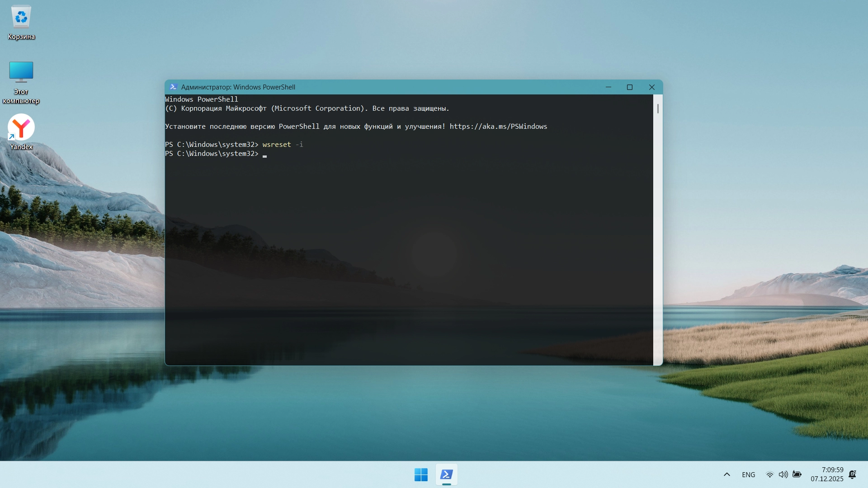Minimize the PowerShell window

(609, 87)
